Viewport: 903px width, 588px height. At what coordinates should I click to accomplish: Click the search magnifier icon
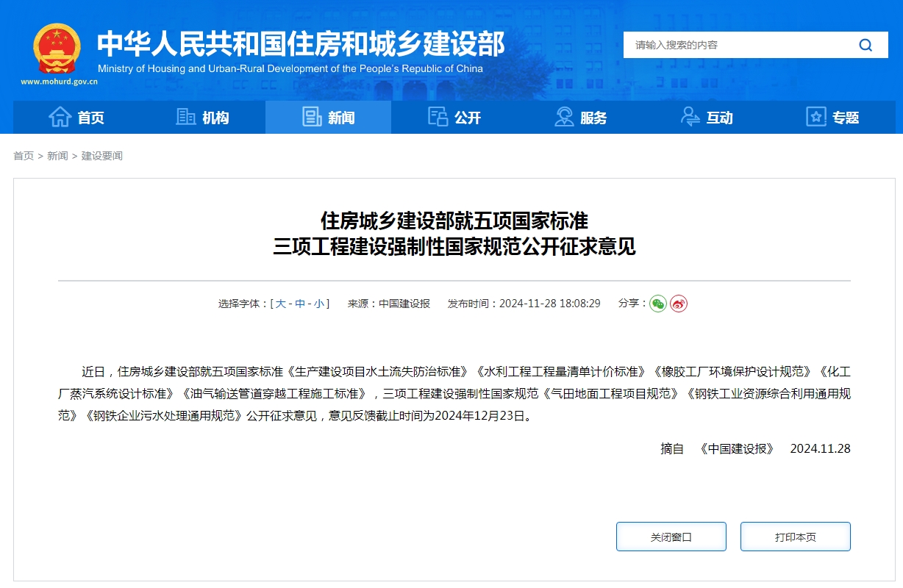[865, 45]
